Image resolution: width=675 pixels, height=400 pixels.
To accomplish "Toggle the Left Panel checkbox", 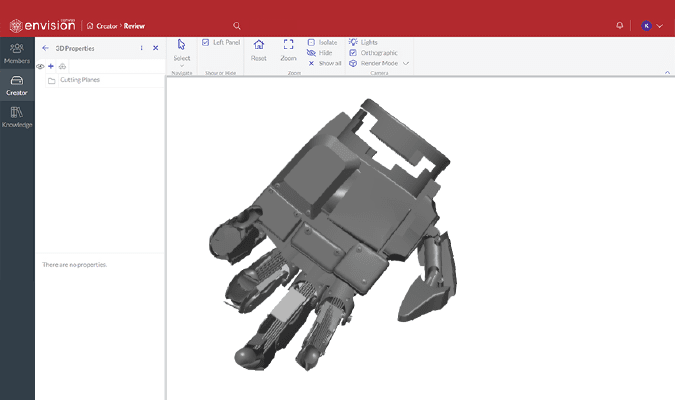I will 206,42.
